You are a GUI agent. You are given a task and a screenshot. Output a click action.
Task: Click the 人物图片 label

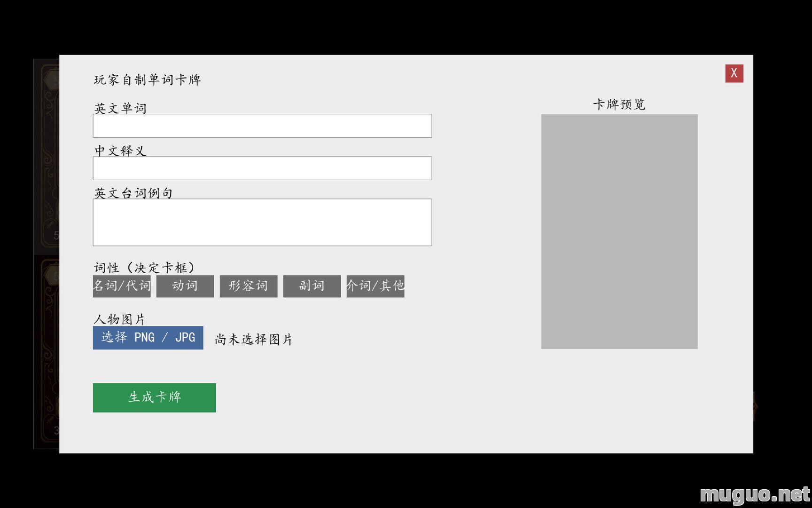click(x=119, y=319)
